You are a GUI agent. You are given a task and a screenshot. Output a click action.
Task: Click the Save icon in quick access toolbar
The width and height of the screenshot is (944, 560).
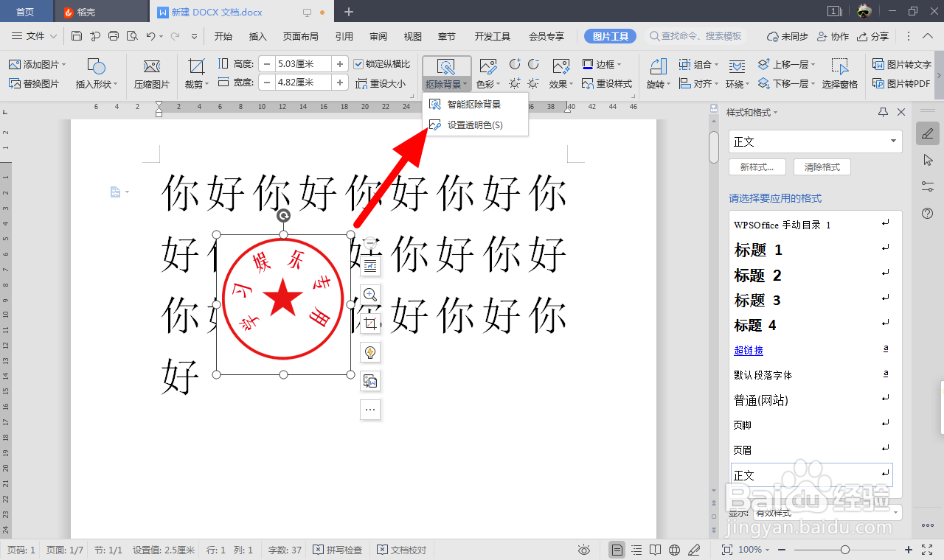tap(77, 35)
